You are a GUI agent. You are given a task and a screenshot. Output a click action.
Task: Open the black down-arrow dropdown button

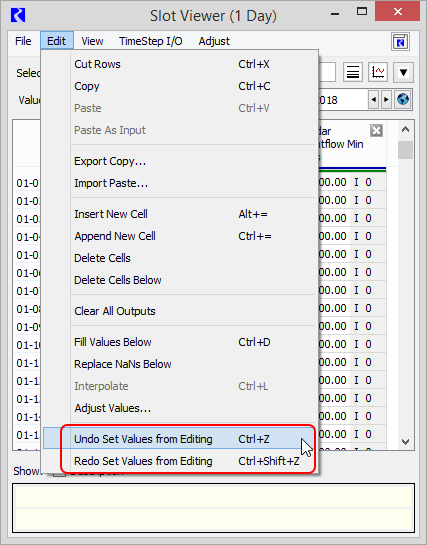click(403, 72)
